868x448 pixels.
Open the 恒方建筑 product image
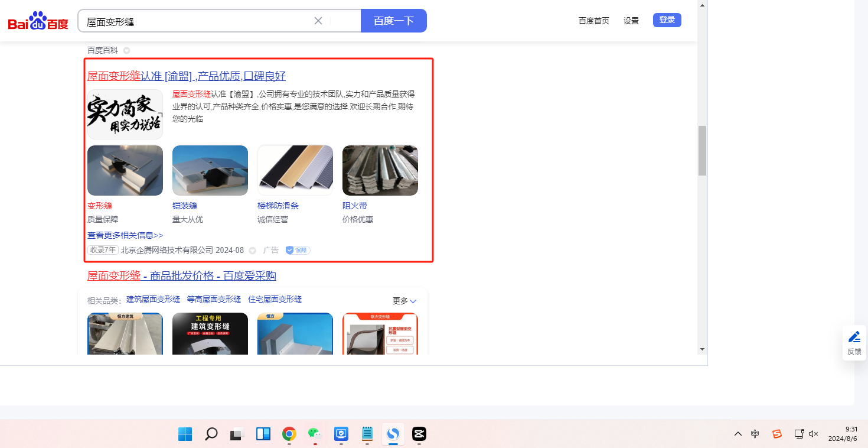(125, 334)
